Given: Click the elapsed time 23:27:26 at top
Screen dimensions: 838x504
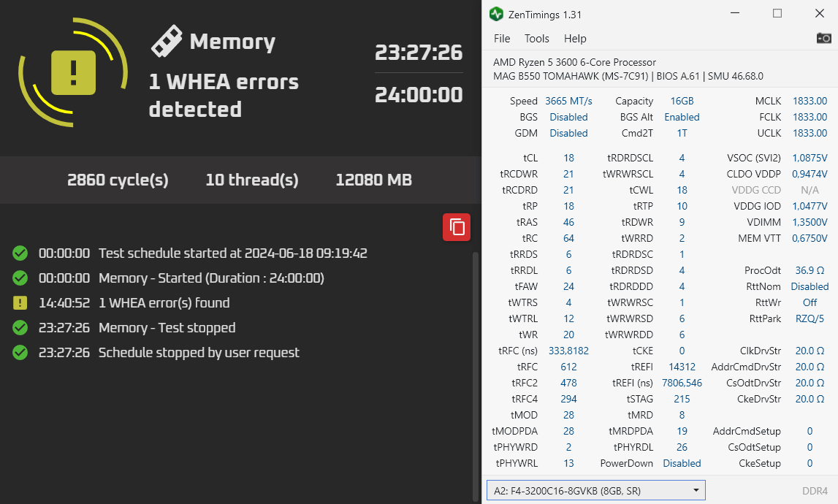Looking at the screenshot, I should [419, 53].
